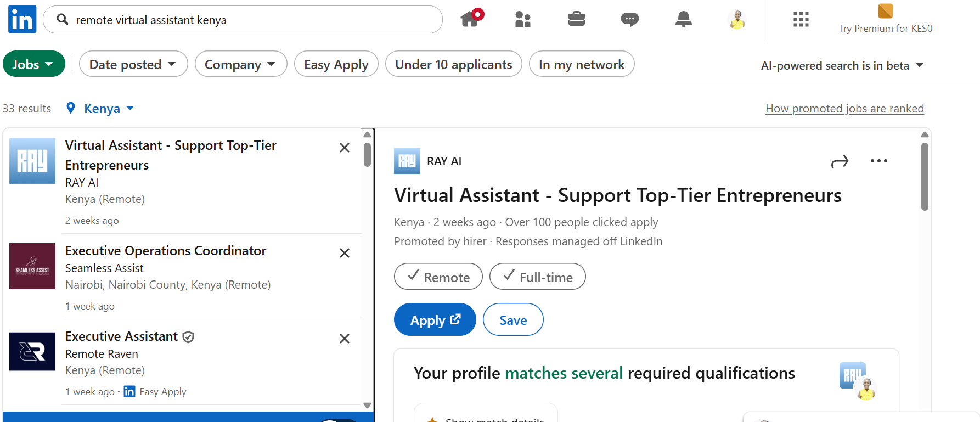Select the Executive Assistant job listing
980x422 pixels.
pyautogui.click(x=122, y=336)
